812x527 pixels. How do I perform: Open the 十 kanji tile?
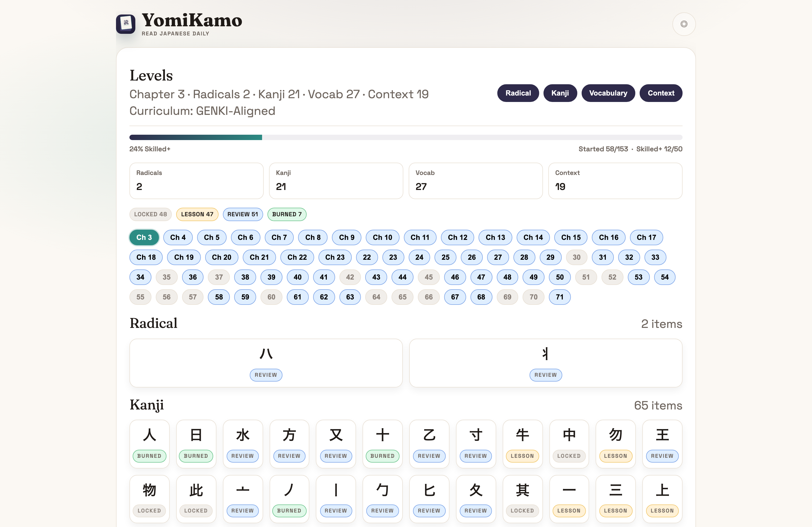(x=382, y=444)
